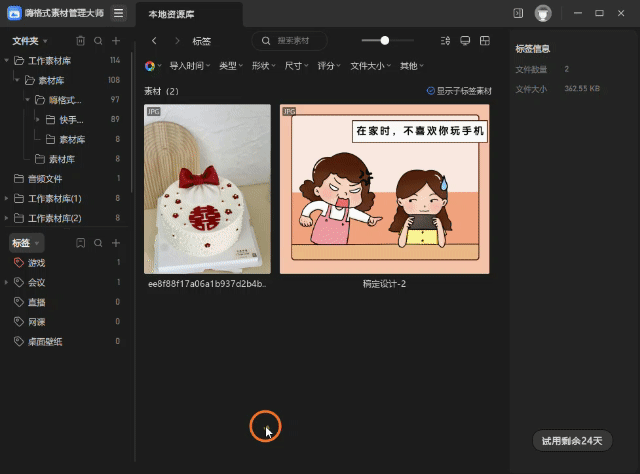Collapse the 工作素材库 folder tree
Screen dimensions: 640x474
6,60
